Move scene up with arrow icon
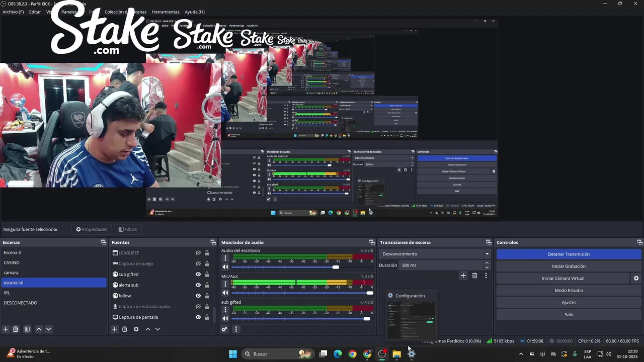This screenshot has width=644, height=362. click(39, 329)
